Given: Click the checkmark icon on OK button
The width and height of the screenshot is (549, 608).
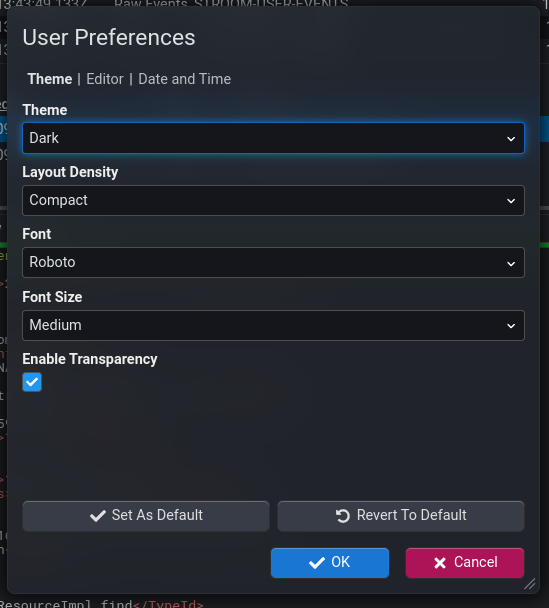Looking at the screenshot, I should click(x=317, y=563).
